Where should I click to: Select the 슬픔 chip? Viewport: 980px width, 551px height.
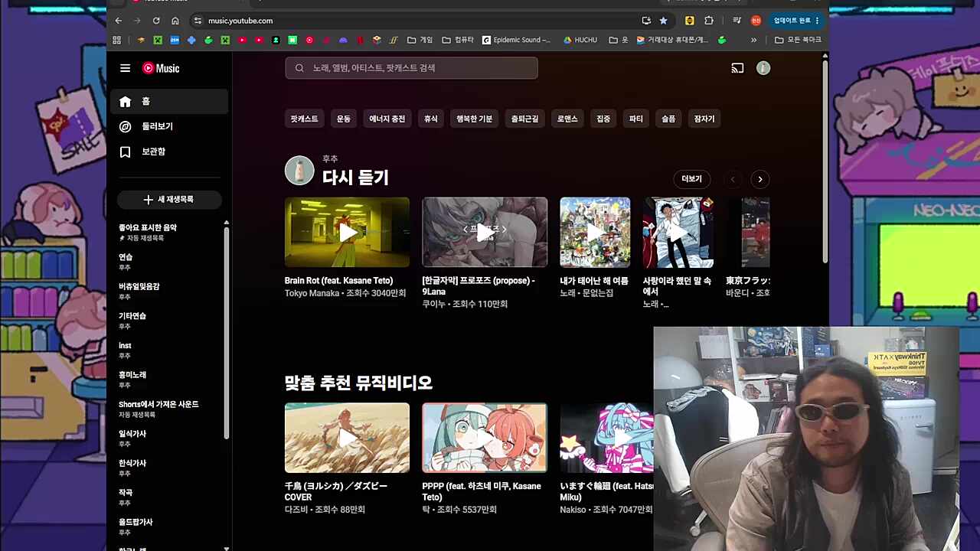pyautogui.click(x=668, y=119)
